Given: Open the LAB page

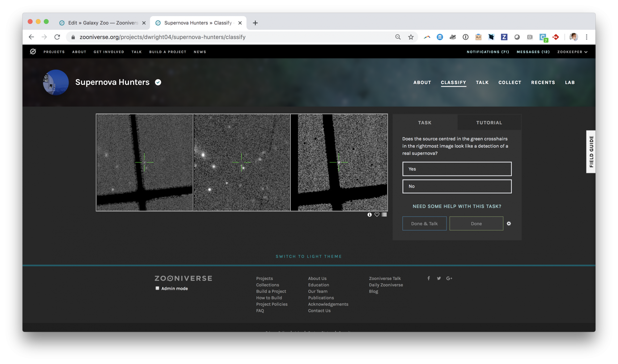Looking at the screenshot, I should (570, 83).
